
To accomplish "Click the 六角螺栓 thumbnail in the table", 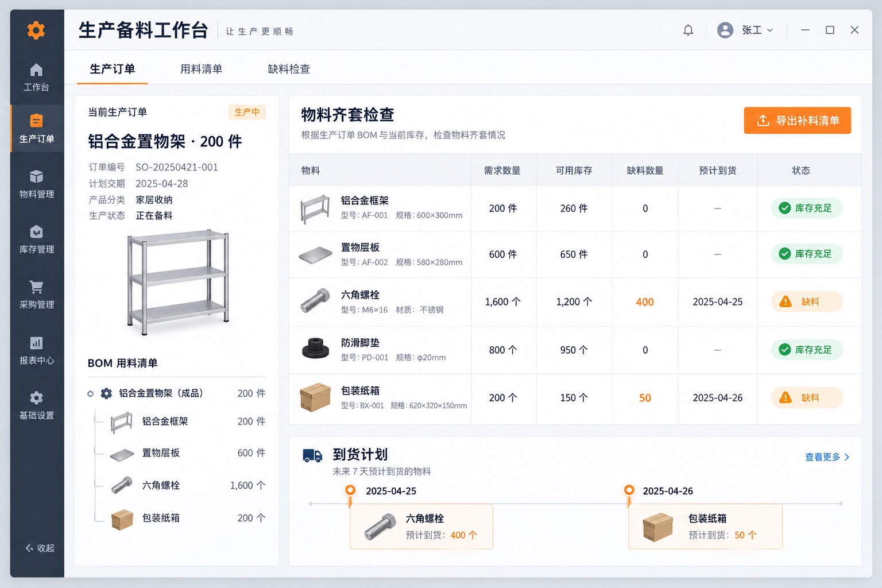I will [x=315, y=300].
